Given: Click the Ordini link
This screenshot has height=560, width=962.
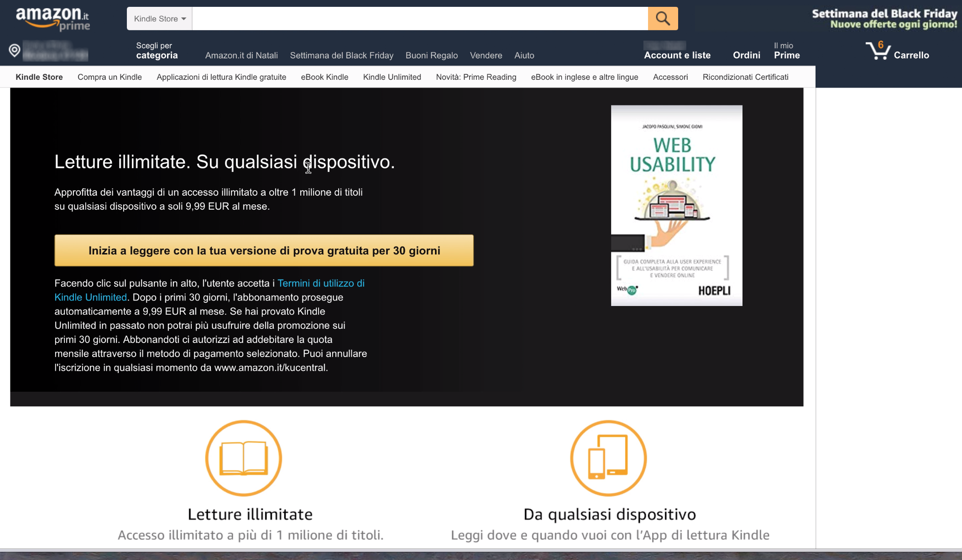Looking at the screenshot, I should [747, 55].
